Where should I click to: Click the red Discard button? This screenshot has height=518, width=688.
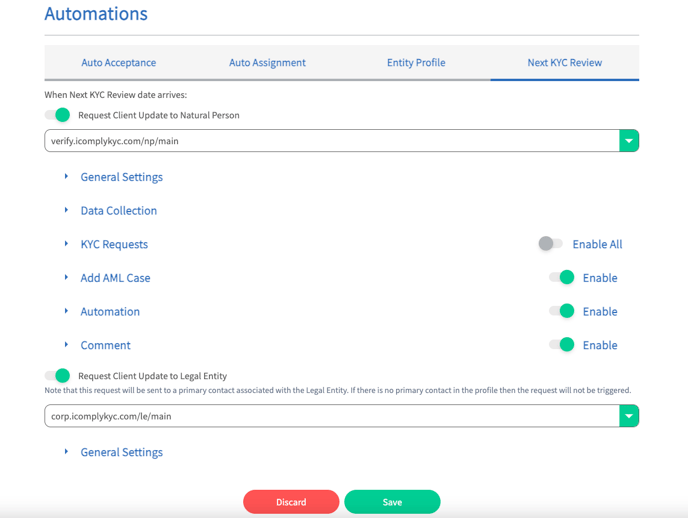tap(291, 502)
